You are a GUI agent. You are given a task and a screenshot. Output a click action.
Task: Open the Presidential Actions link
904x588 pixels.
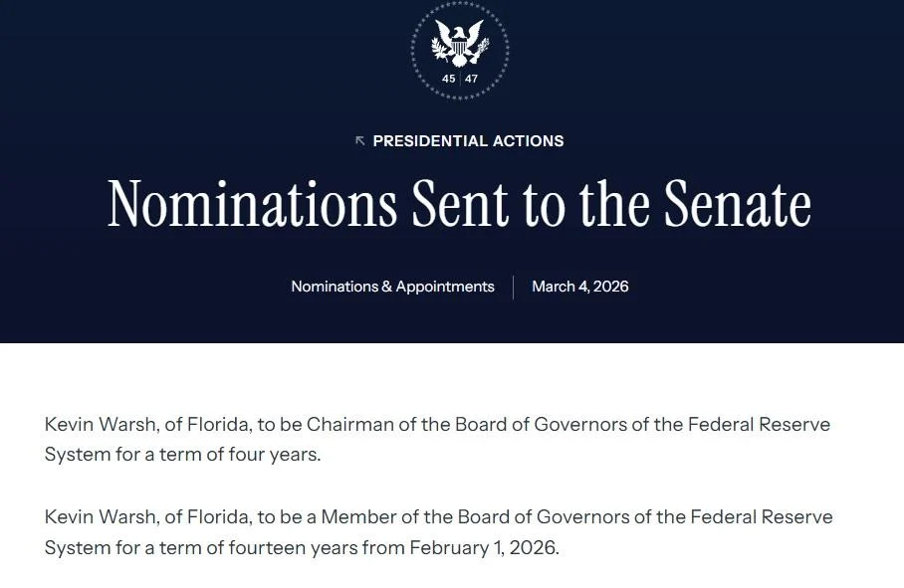[468, 141]
